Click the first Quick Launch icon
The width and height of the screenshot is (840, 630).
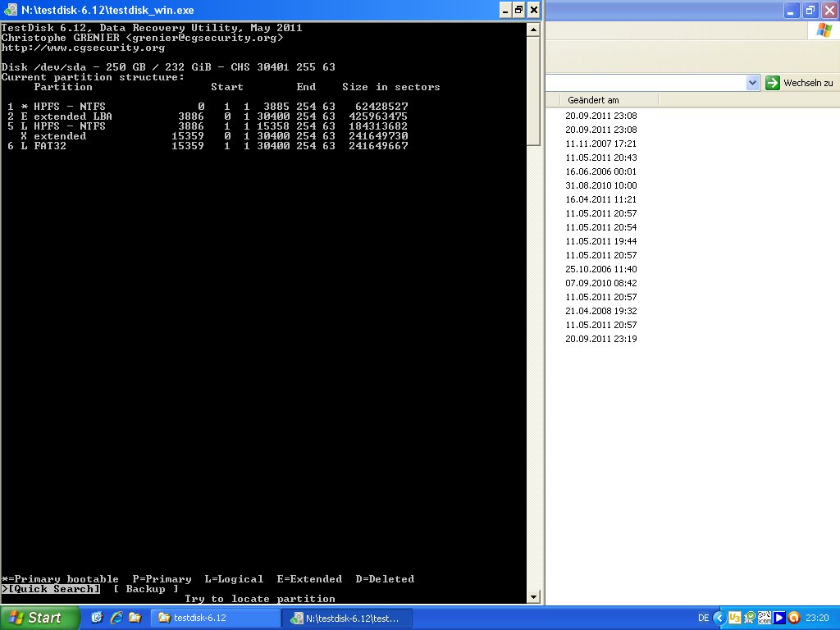pyautogui.click(x=97, y=618)
